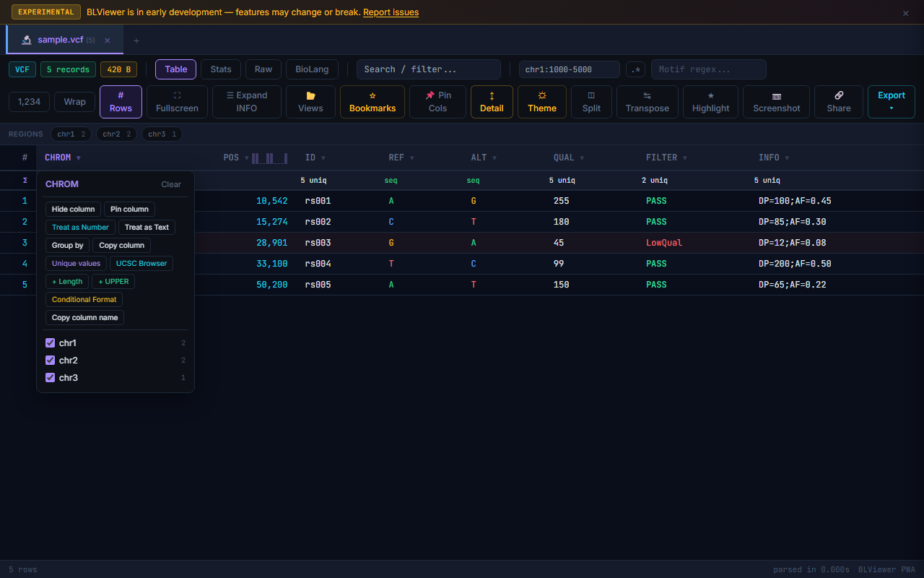Follow the Report issues link
Viewport: 924px width, 578px height.
tap(391, 12)
